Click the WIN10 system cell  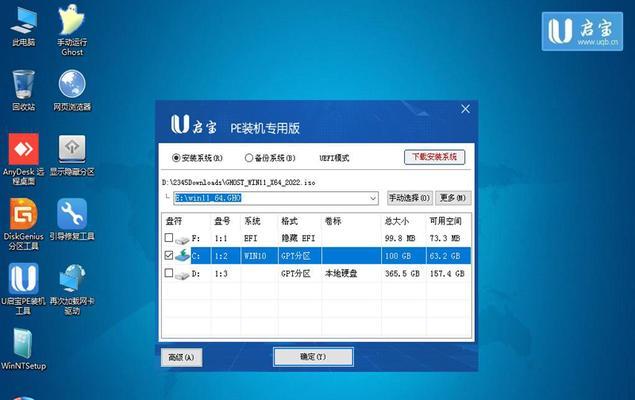pos(255,256)
